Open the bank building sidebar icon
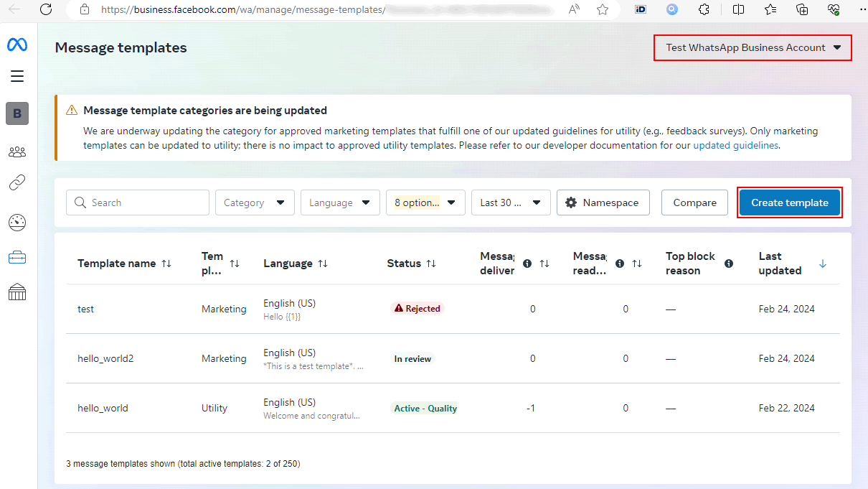This screenshot has width=868, height=489. point(17,292)
